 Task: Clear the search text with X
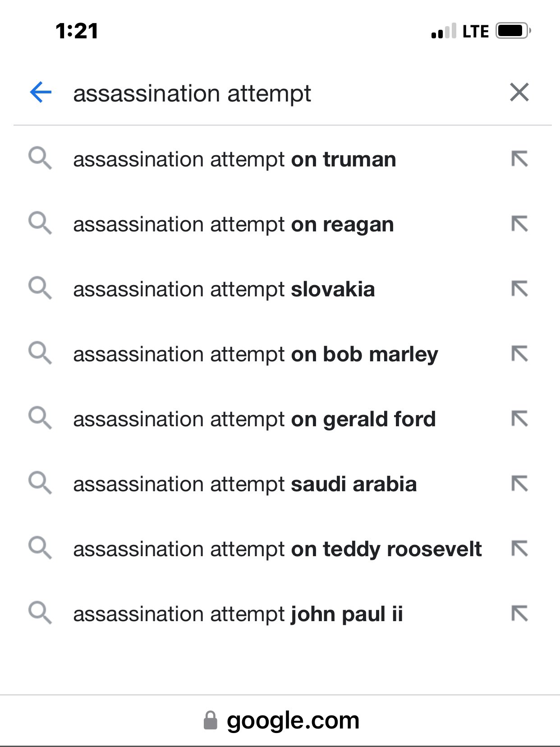click(519, 92)
